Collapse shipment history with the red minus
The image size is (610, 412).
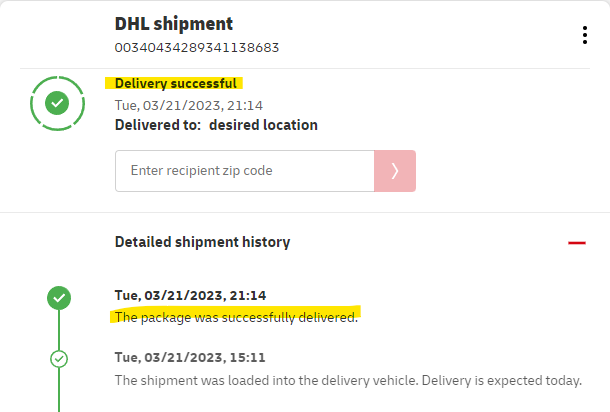(x=576, y=242)
